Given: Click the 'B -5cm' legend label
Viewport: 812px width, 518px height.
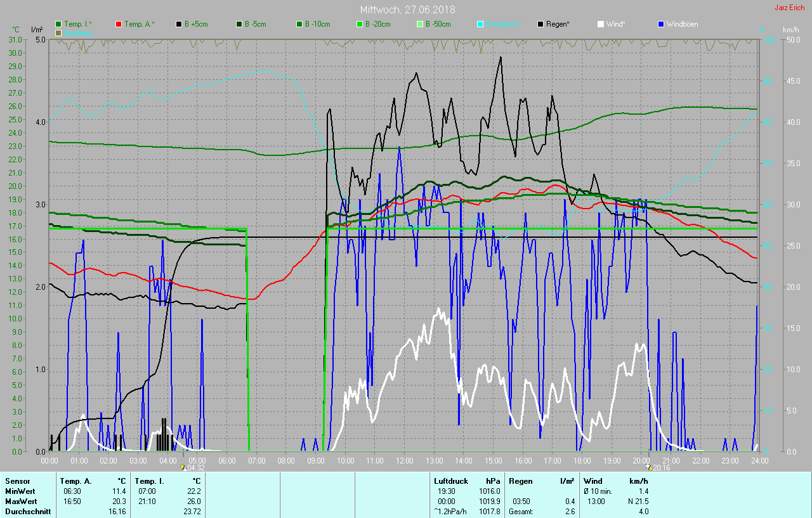Looking at the screenshot, I should [x=256, y=24].
